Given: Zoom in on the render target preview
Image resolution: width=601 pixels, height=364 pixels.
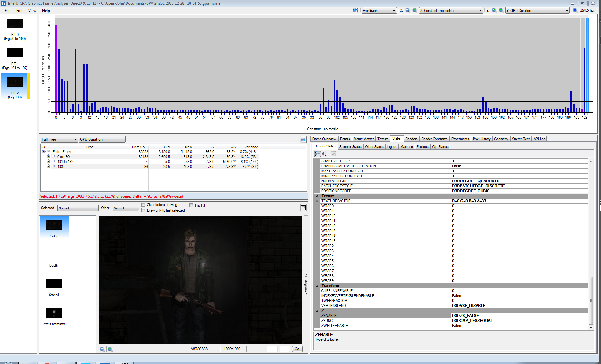Looking at the screenshot, I should click(x=102, y=349).
